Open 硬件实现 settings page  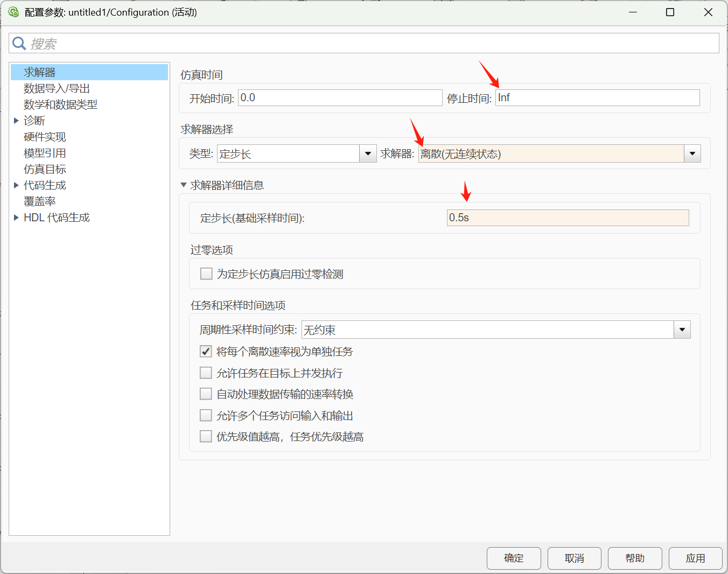pyautogui.click(x=45, y=137)
